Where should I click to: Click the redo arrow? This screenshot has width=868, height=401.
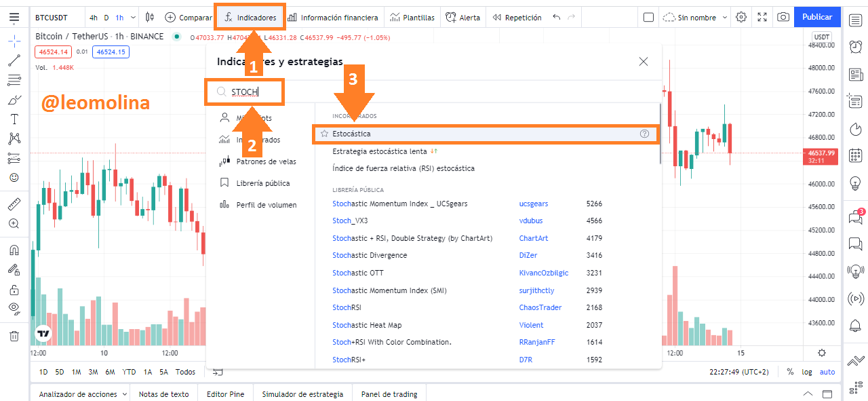572,17
